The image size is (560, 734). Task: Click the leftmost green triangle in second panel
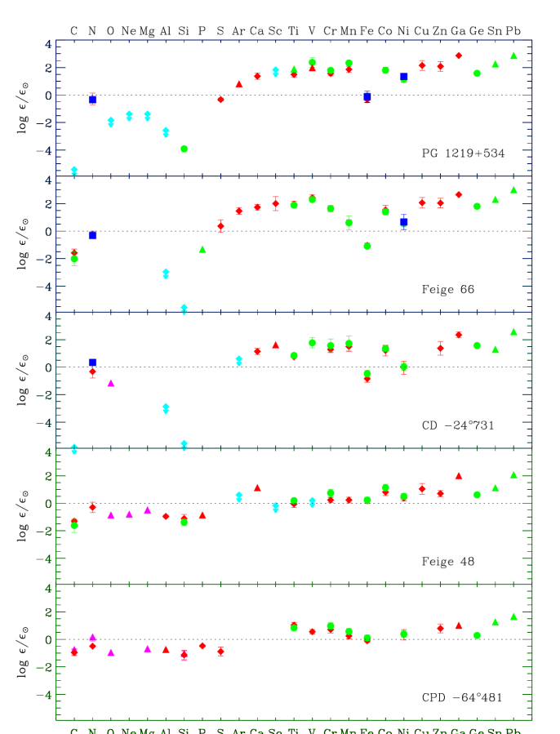[x=202, y=249]
